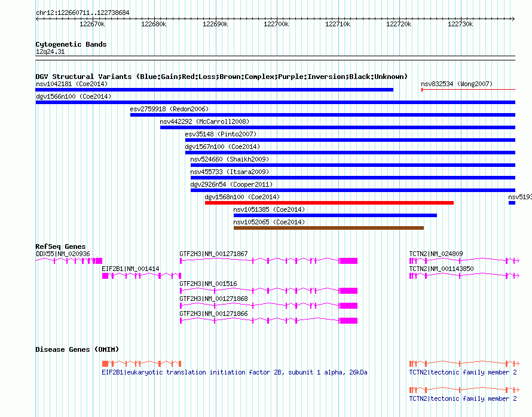Click the nsv1051385 (Coe2014) label

click(269, 209)
